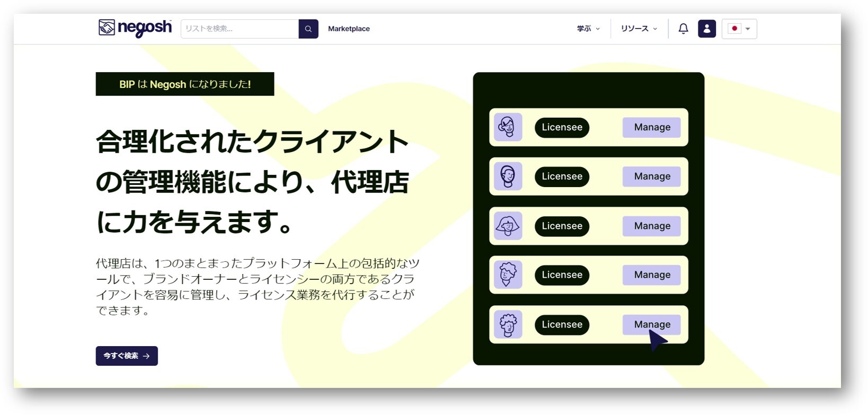
Task: Click Manage in the first licensee row
Action: 651,127
